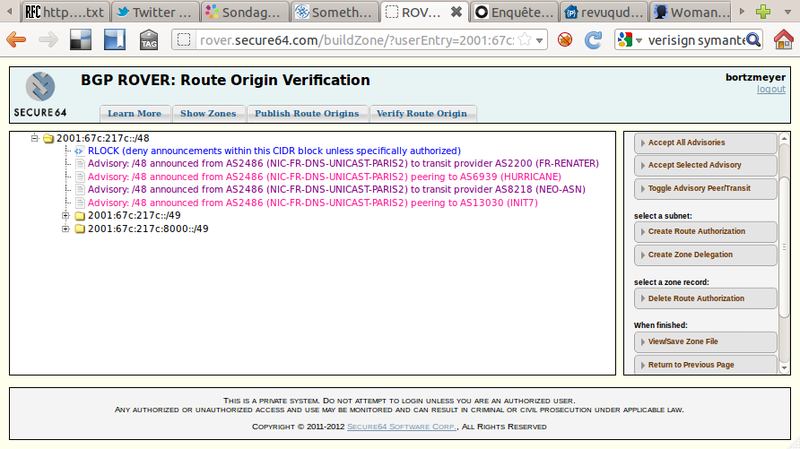Open the Show Zones tab
Viewport: 800px width, 449px height.
[x=208, y=113]
